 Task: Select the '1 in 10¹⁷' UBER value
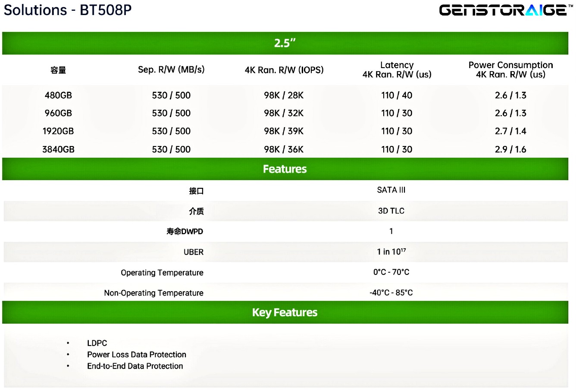pos(391,252)
